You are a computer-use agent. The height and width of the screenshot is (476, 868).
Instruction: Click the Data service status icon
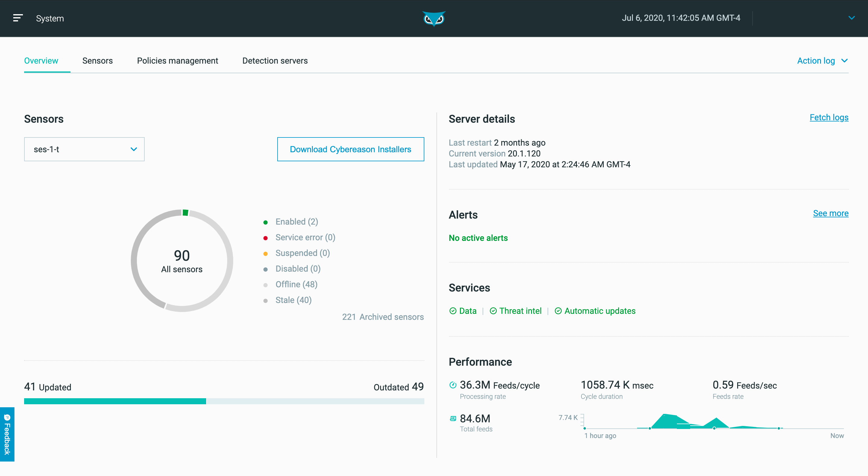pyautogui.click(x=453, y=311)
